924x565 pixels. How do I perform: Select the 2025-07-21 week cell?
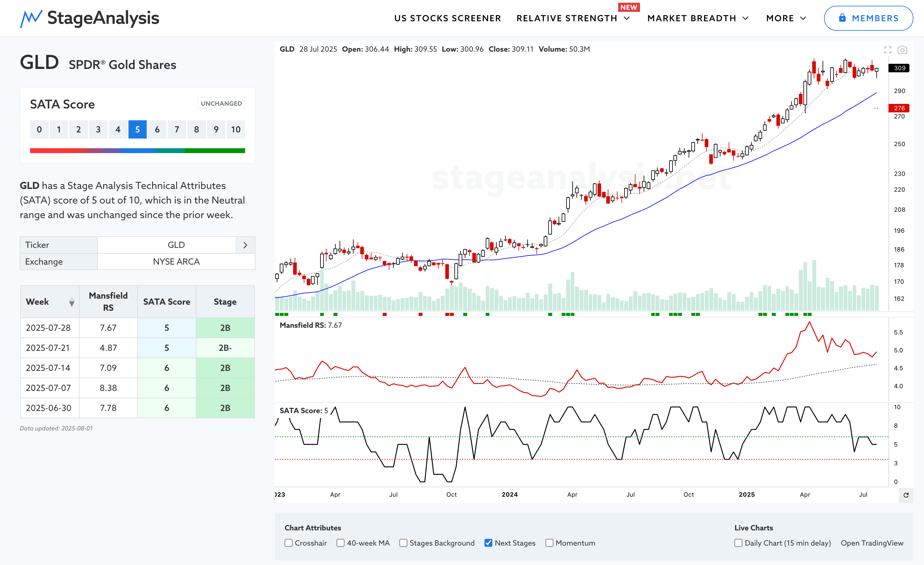click(50, 348)
